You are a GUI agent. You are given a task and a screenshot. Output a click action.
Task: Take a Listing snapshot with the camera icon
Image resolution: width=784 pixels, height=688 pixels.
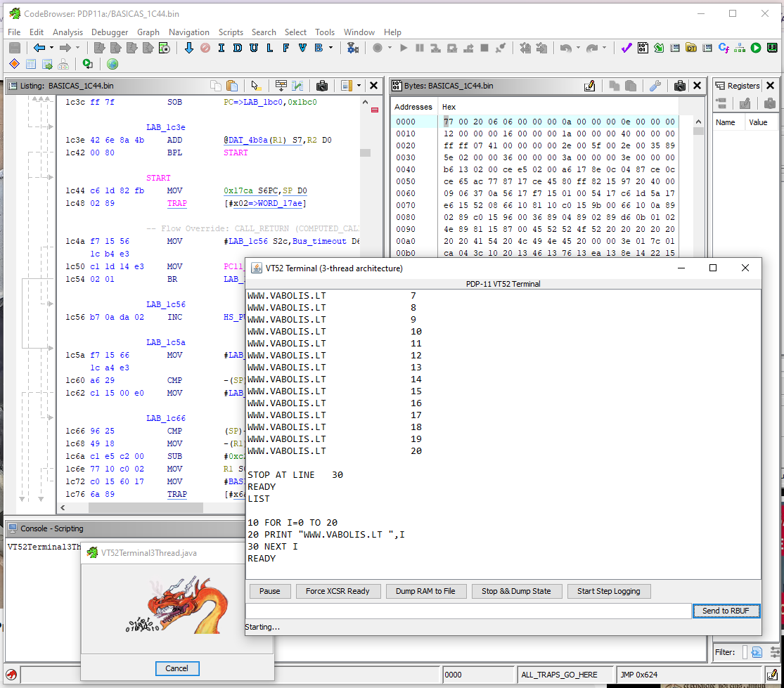coord(321,86)
